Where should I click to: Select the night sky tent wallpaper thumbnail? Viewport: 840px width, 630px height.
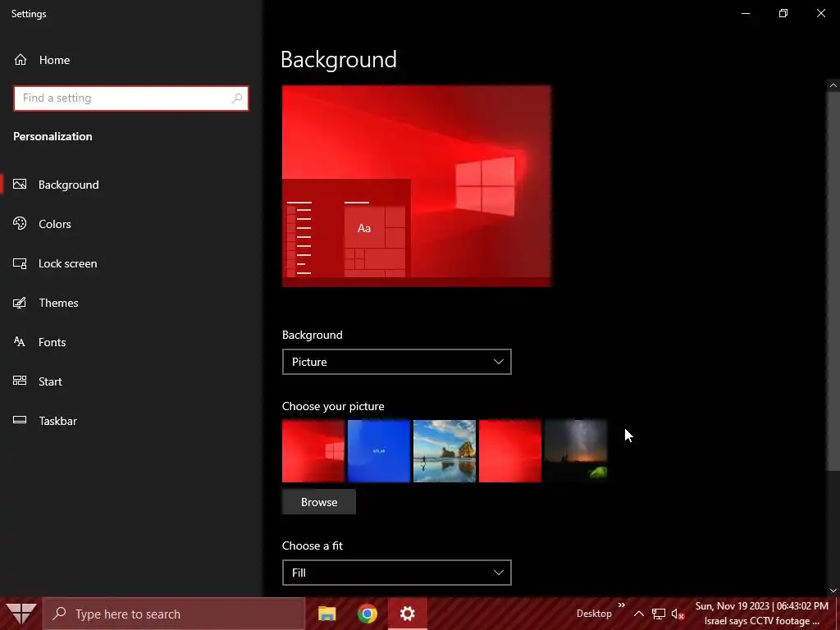pyautogui.click(x=575, y=451)
